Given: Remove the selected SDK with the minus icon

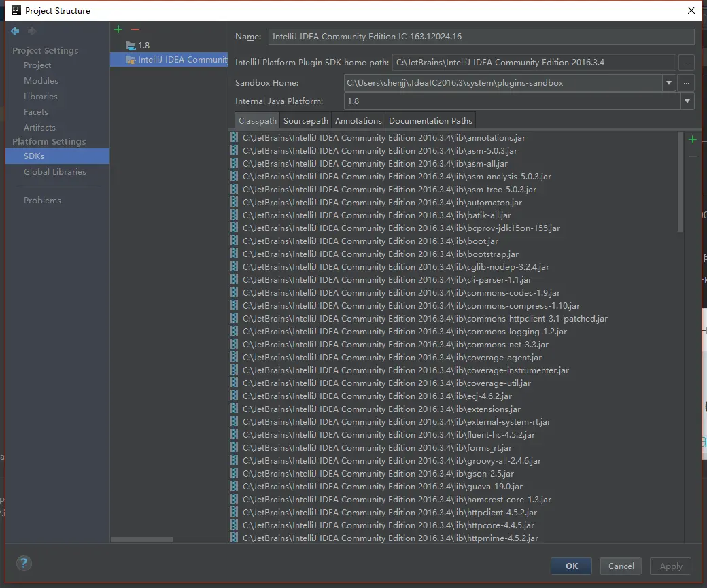Looking at the screenshot, I should coord(135,29).
